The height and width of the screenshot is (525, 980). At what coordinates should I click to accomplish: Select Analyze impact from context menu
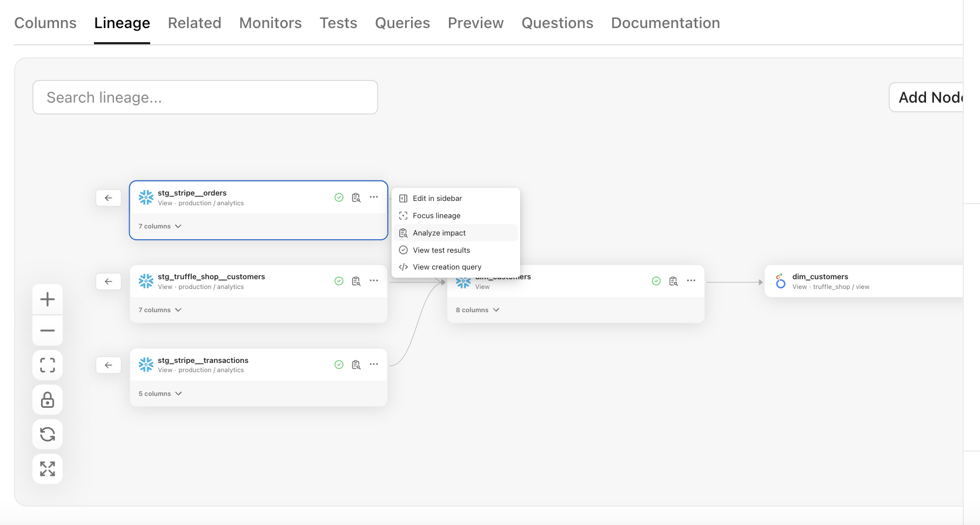coord(439,233)
